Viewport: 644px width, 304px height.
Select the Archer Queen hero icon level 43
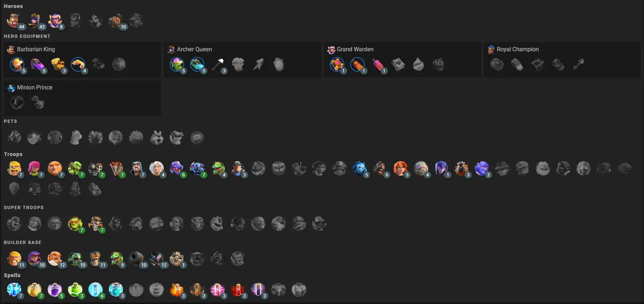(35, 21)
